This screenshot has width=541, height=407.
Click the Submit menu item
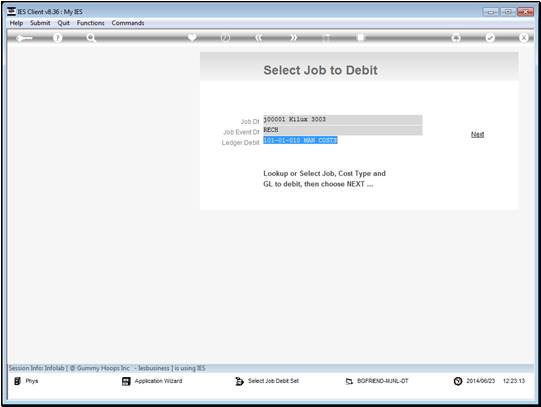coord(40,23)
